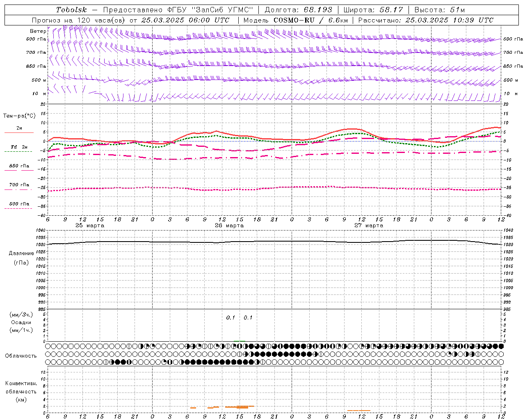Click 'Рассчитано: 25.03.2025 10:39 UTC' timestamp
Screen dimensions: 525x420
426,20
